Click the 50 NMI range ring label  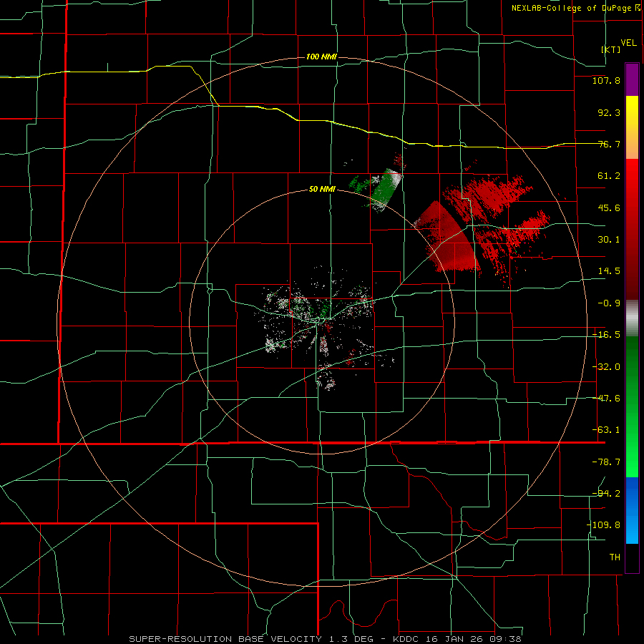(x=321, y=190)
